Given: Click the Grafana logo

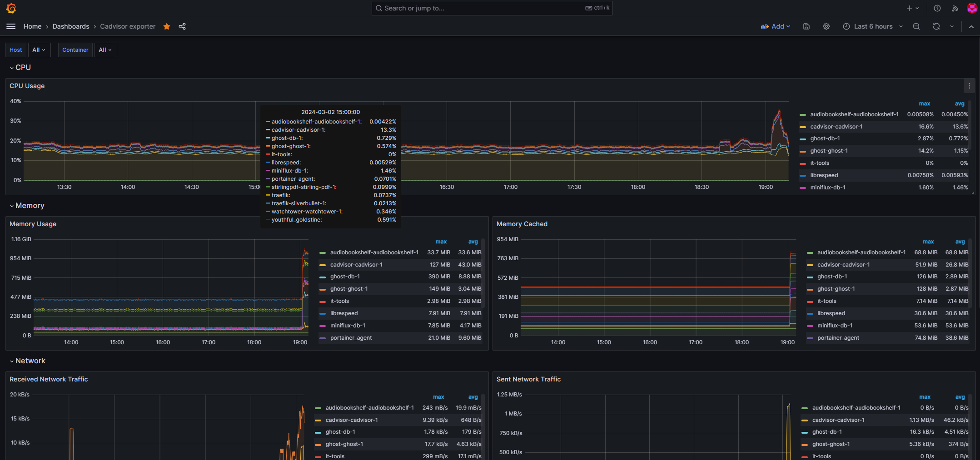Looking at the screenshot, I should pyautogui.click(x=11, y=8).
